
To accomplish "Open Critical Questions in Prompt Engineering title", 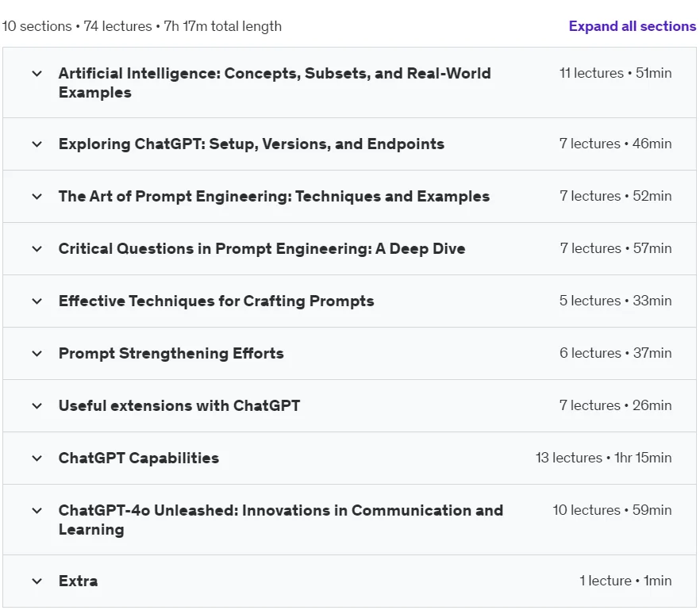I will point(262,248).
